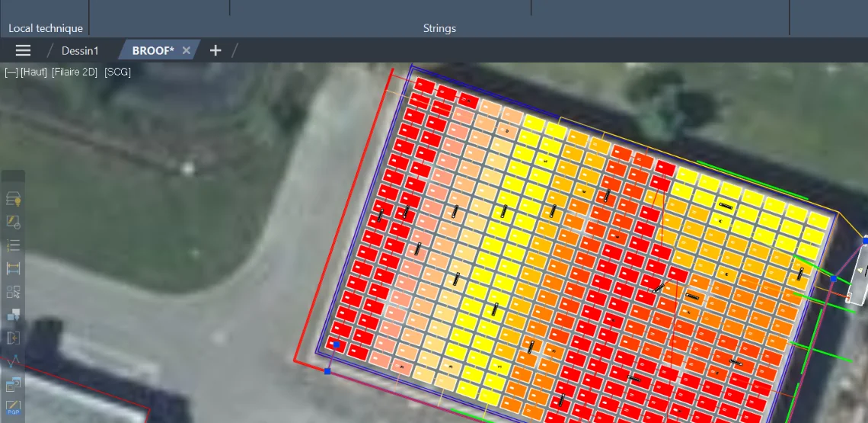The width and height of the screenshot is (868, 423).
Task: Open the [Haut] view menu
Action: click(34, 72)
